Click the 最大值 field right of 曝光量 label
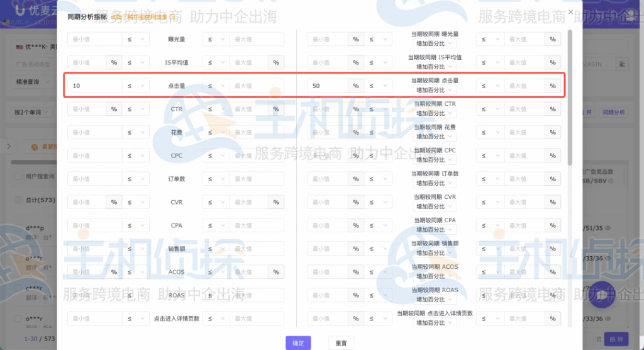The height and width of the screenshot is (350, 644). (257, 39)
